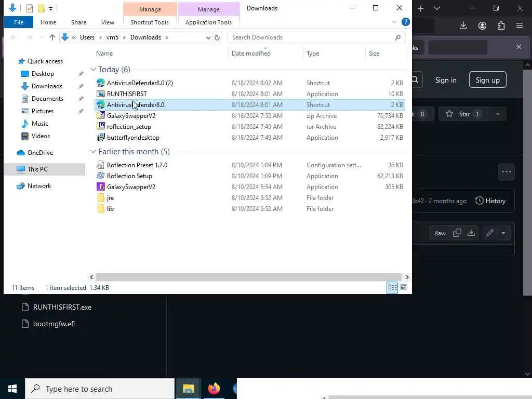Viewport: 532px width, 399px height.
Task: Click the search magnifier icon in Explorer
Action: point(397,37)
